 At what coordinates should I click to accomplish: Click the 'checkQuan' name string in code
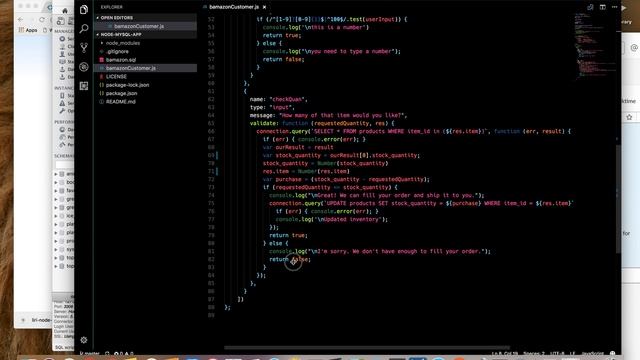[x=287, y=99]
